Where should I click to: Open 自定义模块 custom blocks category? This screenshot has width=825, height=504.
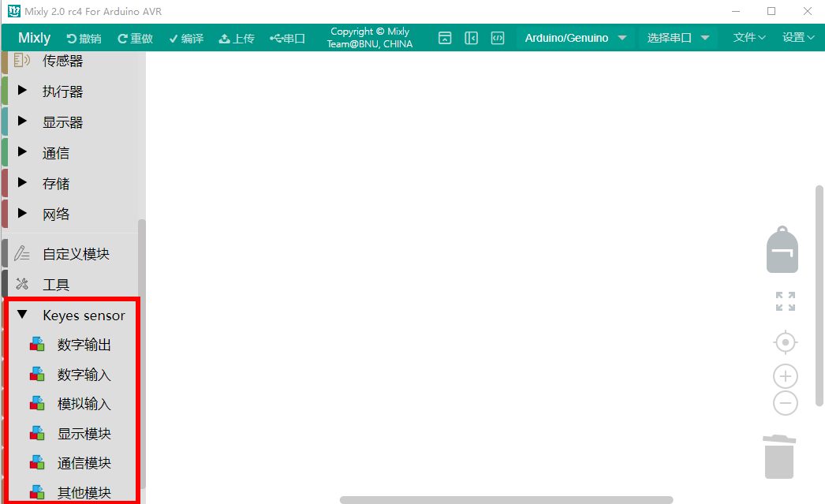click(x=76, y=254)
